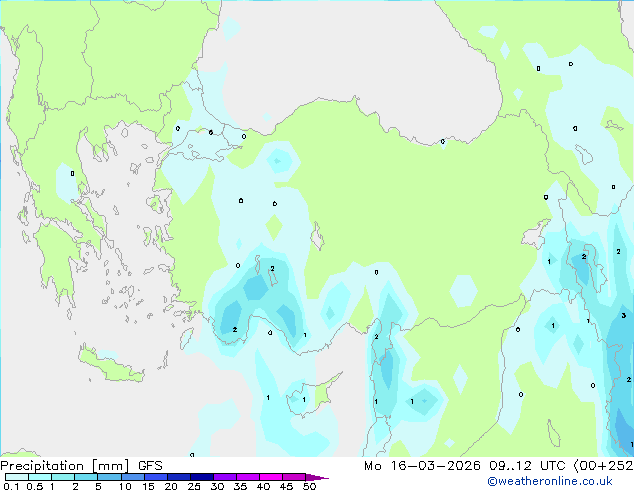634x490 pixels.
Task: Choose the 40–45 mm magenta legend swatch
Action: [x=271, y=477]
